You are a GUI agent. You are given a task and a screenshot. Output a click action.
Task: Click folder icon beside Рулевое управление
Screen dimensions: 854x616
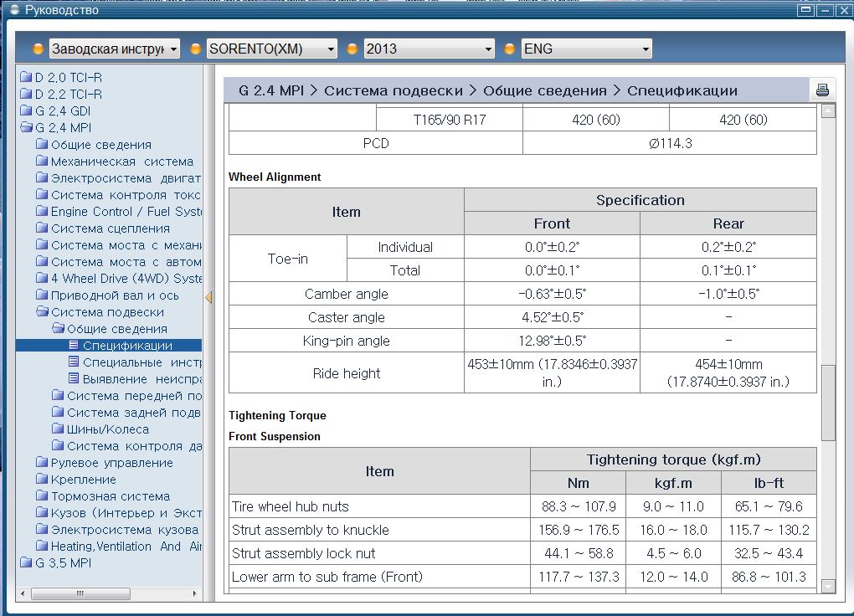42,463
